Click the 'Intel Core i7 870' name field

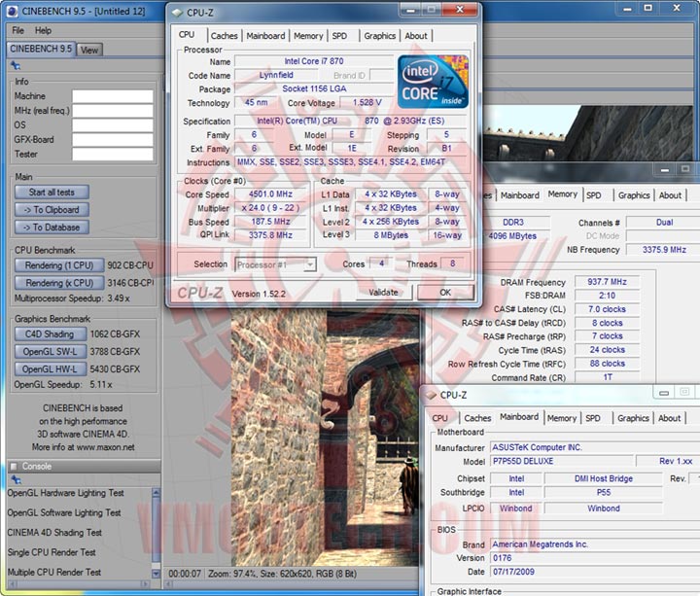pyautogui.click(x=314, y=61)
